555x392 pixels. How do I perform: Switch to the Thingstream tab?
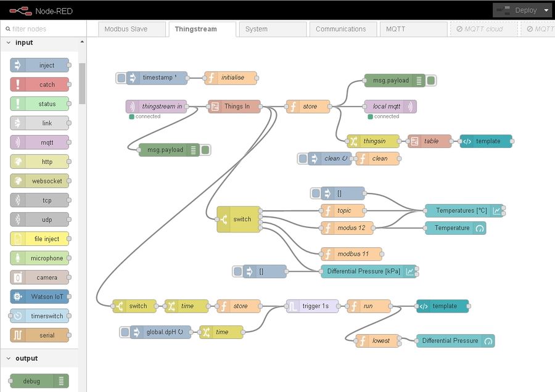point(202,29)
